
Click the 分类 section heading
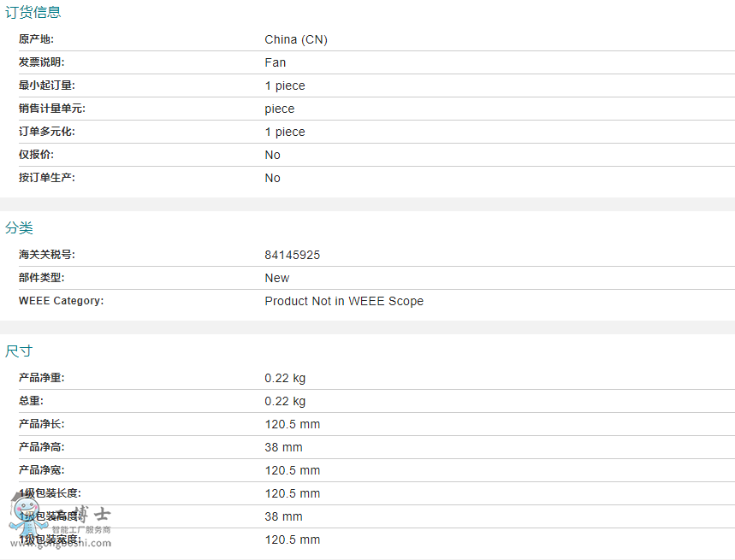(x=19, y=227)
